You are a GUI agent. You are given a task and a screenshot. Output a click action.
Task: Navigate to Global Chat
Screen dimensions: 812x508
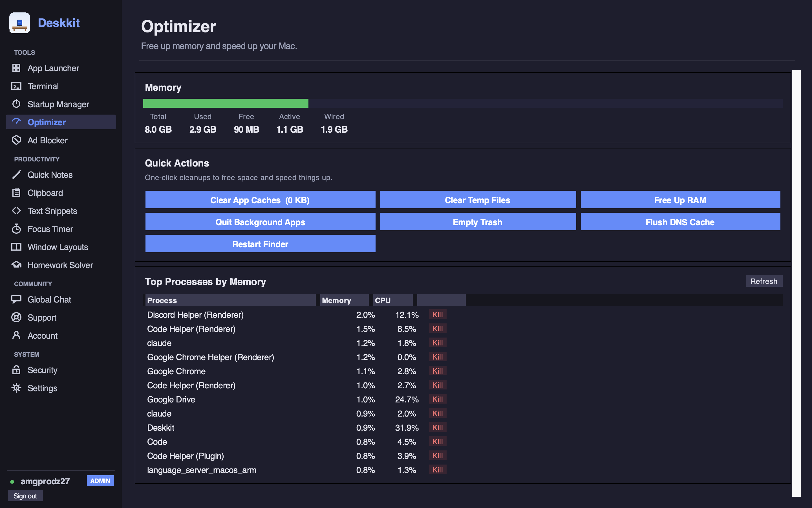pyautogui.click(x=61, y=299)
